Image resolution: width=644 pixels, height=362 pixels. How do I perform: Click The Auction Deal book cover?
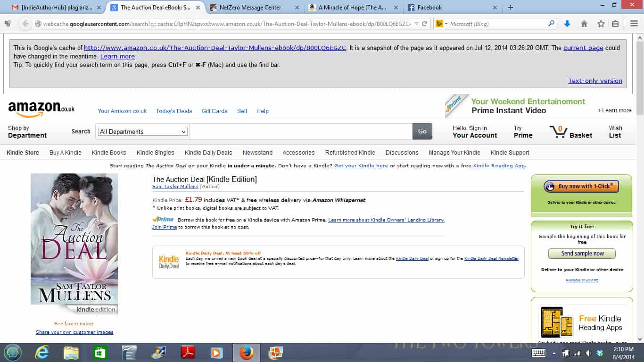74,243
